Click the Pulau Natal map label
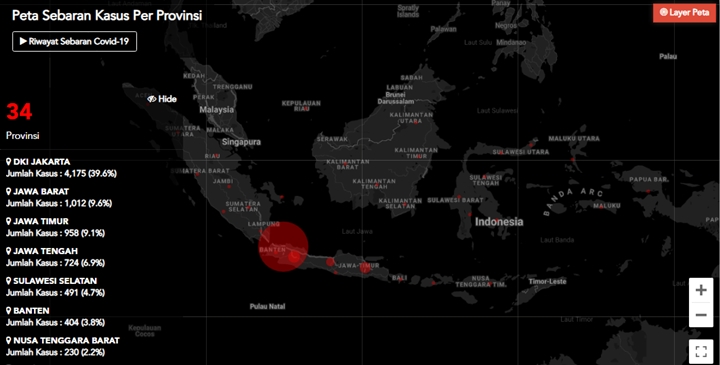The width and height of the screenshot is (720, 365). click(267, 306)
